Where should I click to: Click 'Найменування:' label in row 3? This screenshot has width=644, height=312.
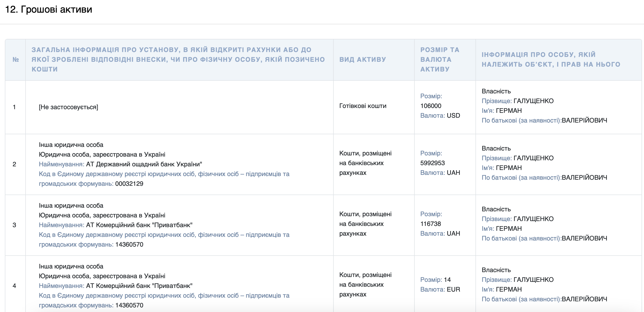(61, 225)
